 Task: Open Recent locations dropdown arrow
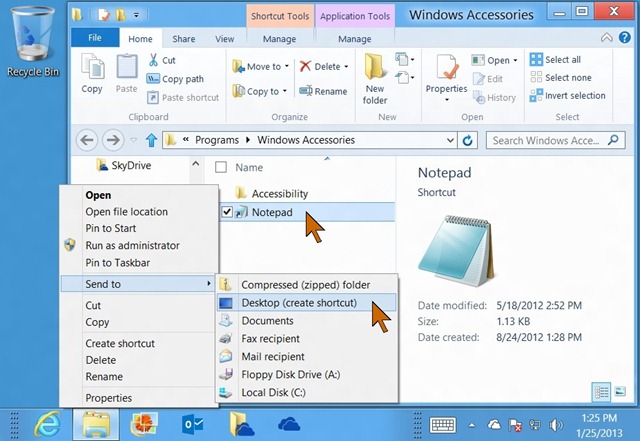[x=133, y=140]
